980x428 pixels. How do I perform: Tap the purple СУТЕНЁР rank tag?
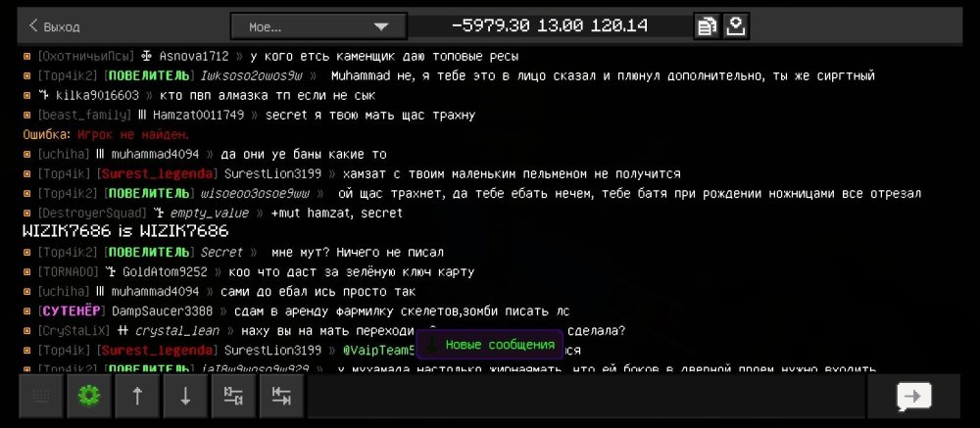point(73,310)
